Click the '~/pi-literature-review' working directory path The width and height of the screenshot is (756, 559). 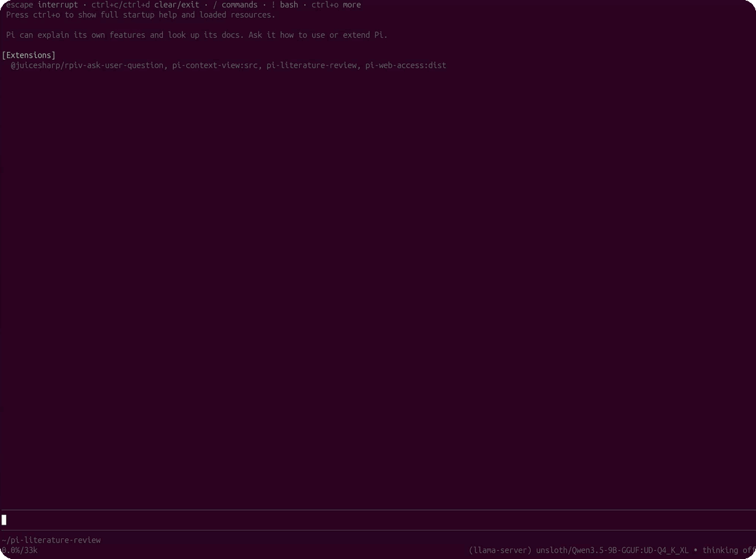51,540
